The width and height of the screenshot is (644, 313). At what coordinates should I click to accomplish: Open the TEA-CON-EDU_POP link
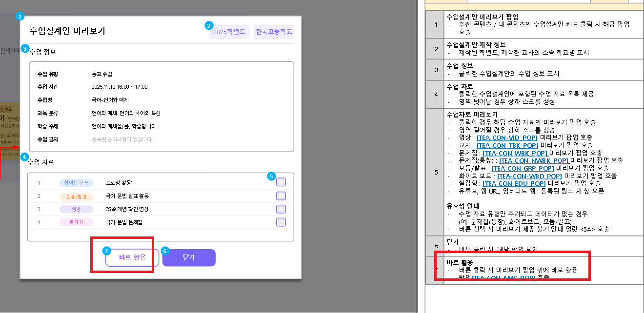514,183
